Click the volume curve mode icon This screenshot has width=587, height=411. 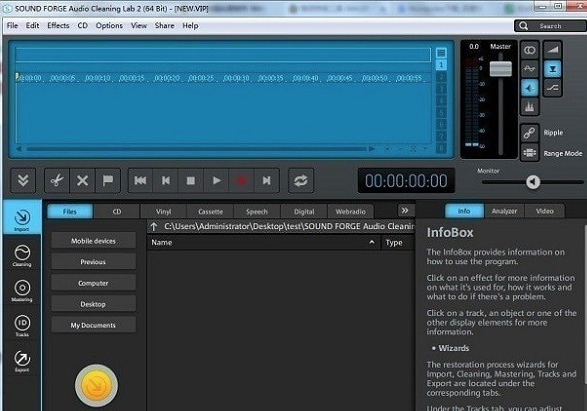click(530, 69)
